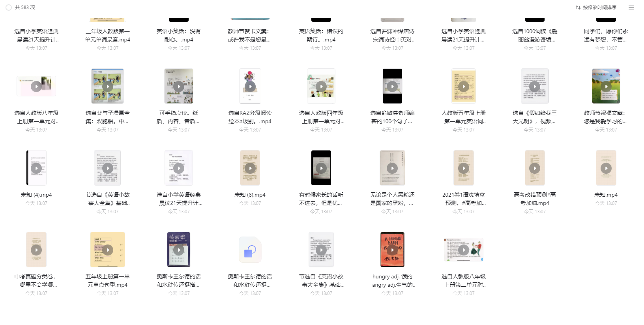Open the 五年级上册第一单元重点句型.mp4 thumbnail

(108, 250)
